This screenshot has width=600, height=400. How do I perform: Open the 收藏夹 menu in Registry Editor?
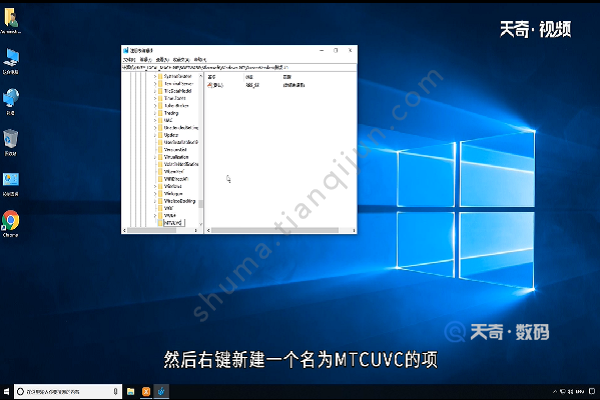click(x=181, y=60)
